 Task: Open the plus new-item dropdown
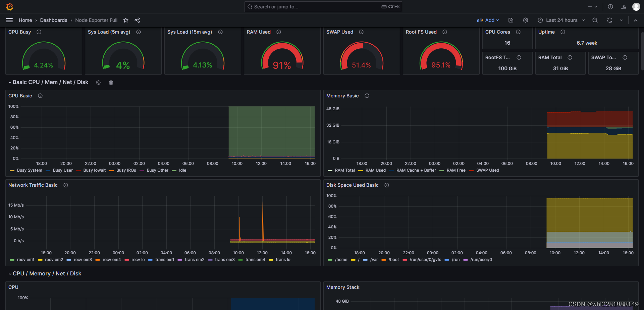[x=592, y=7]
